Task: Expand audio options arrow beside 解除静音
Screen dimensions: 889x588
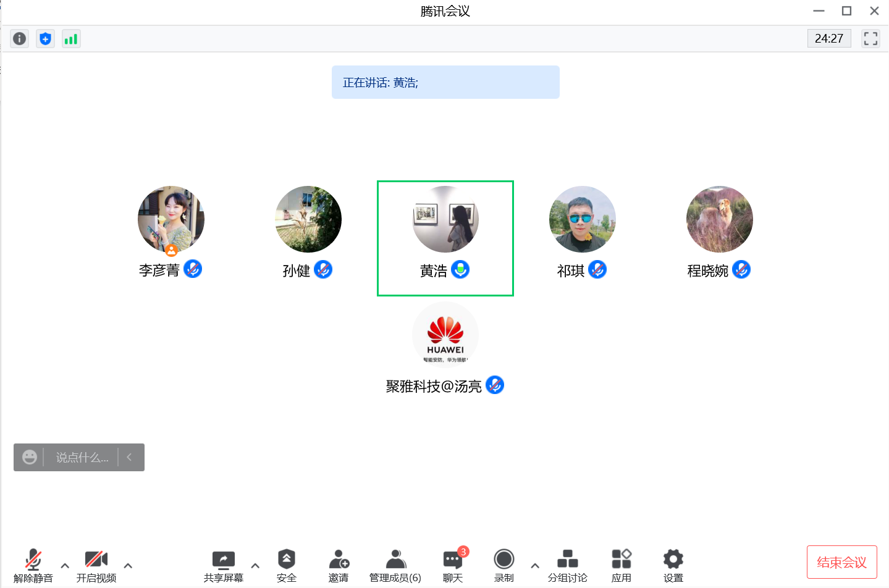Action: tap(65, 565)
